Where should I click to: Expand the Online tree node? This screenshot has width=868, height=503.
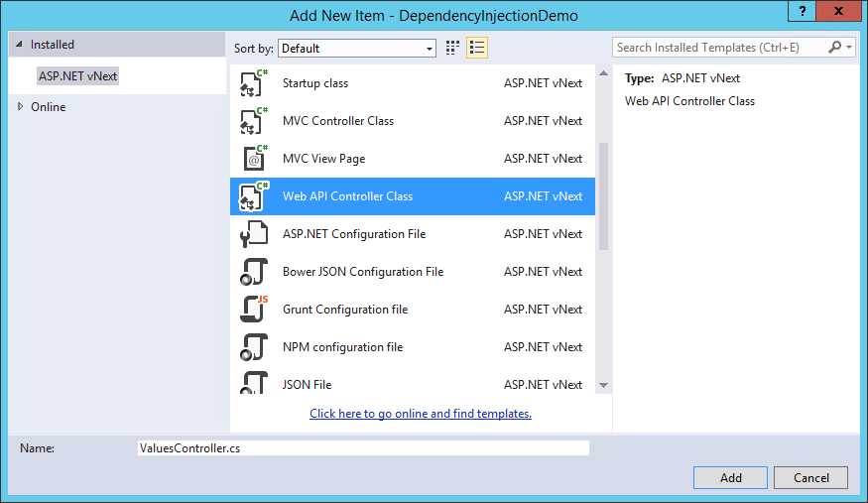21,106
